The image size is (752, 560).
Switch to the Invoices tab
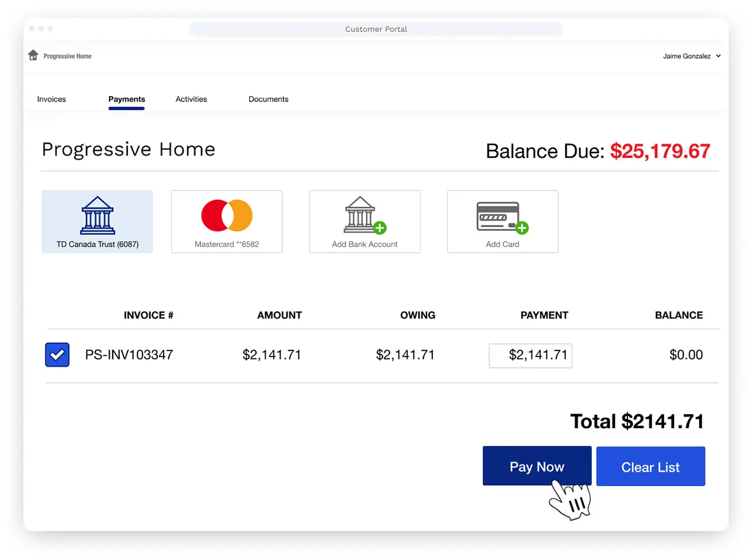tap(51, 99)
